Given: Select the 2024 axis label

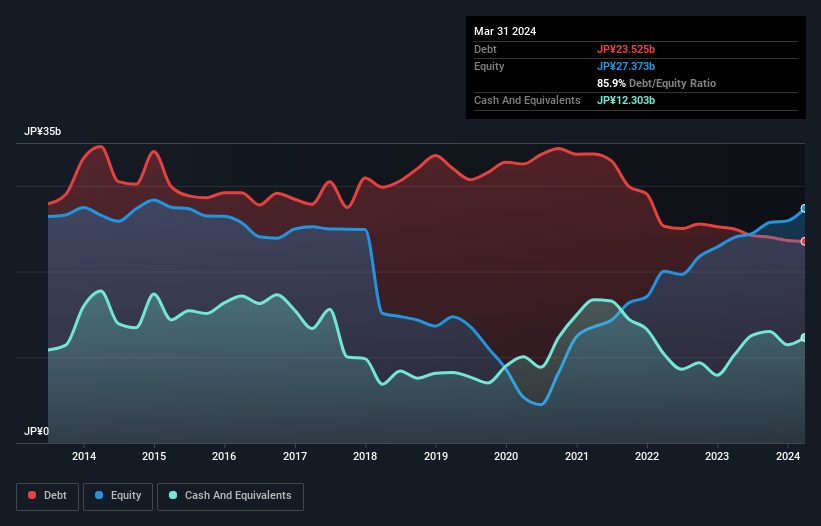Looking at the screenshot, I should coord(788,456).
